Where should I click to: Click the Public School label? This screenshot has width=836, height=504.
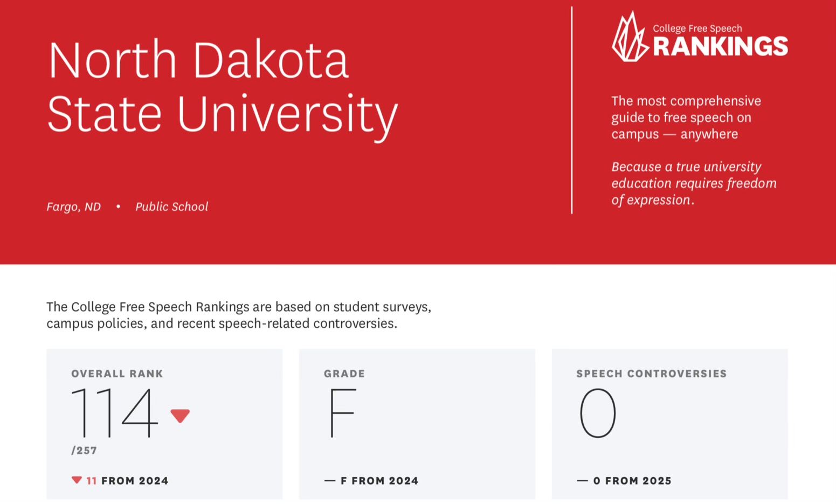pyautogui.click(x=171, y=206)
